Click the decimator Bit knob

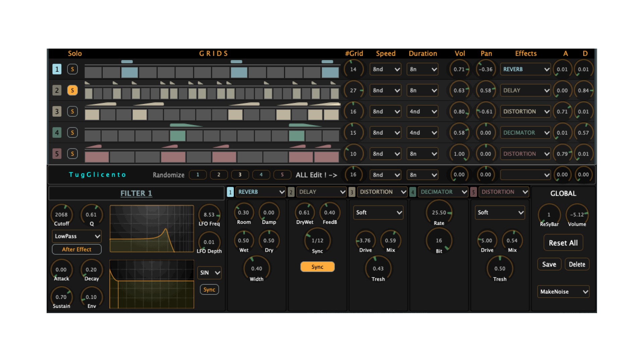point(439,240)
